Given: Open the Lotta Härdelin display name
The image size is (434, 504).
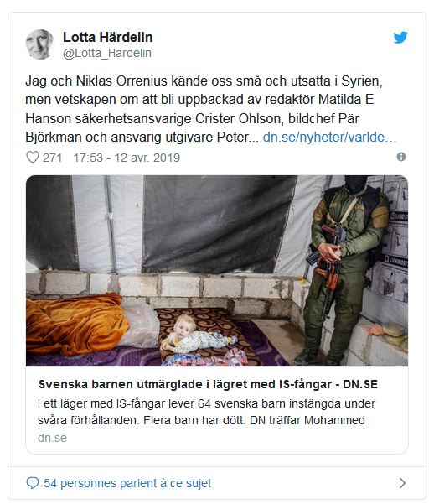Looking at the screenshot, I should [x=107, y=37].
